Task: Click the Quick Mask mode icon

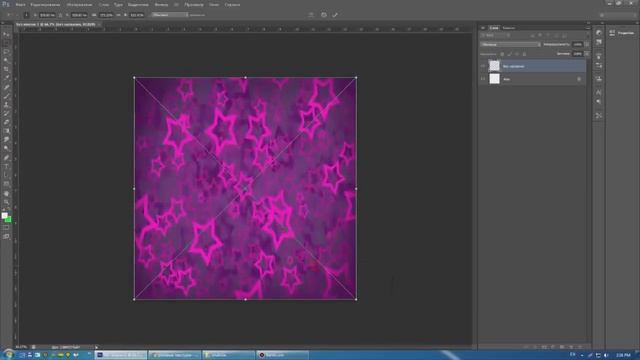Action: click(x=6, y=228)
